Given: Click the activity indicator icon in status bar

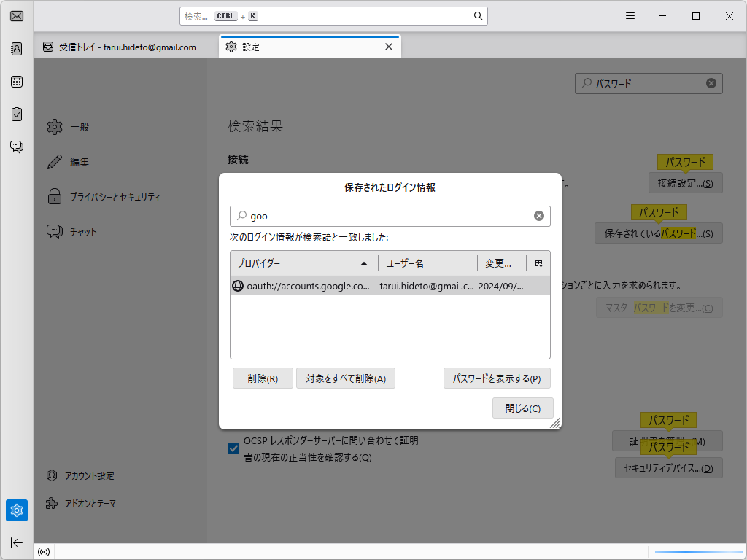Looking at the screenshot, I should point(43,552).
